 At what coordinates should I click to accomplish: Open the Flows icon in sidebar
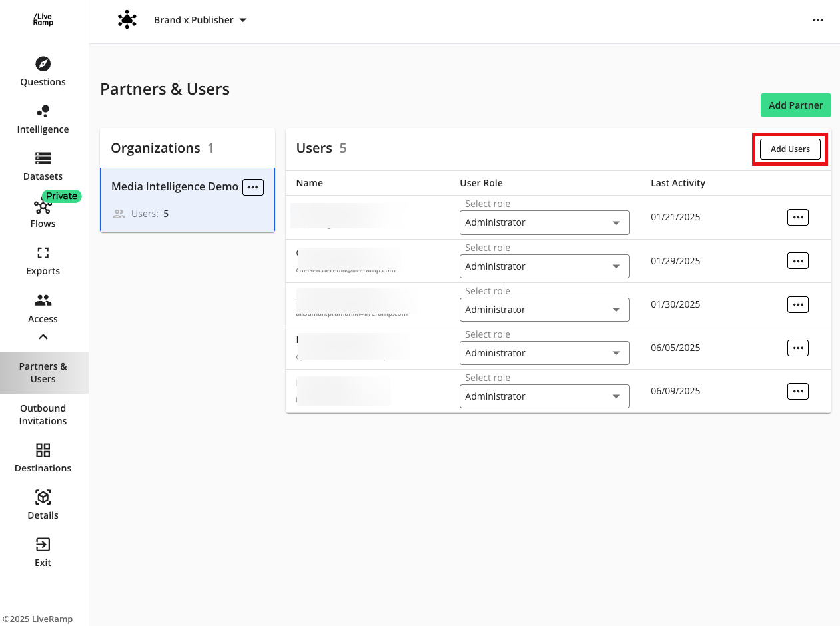coord(42,206)
